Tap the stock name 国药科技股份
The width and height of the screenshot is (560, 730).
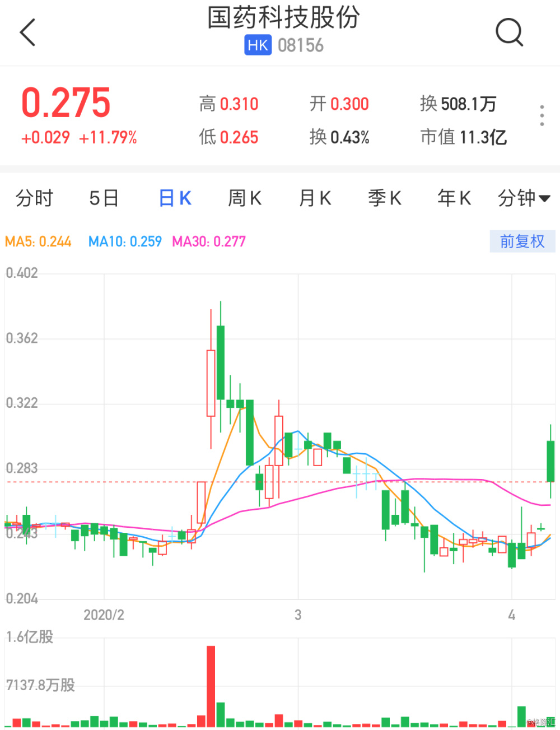coord(284,17)
